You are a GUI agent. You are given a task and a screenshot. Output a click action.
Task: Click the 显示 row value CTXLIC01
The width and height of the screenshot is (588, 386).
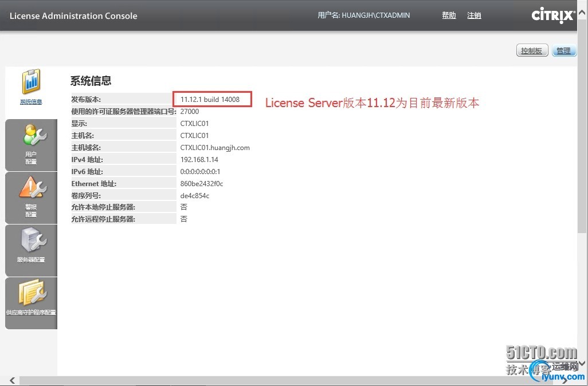point(195,123)
